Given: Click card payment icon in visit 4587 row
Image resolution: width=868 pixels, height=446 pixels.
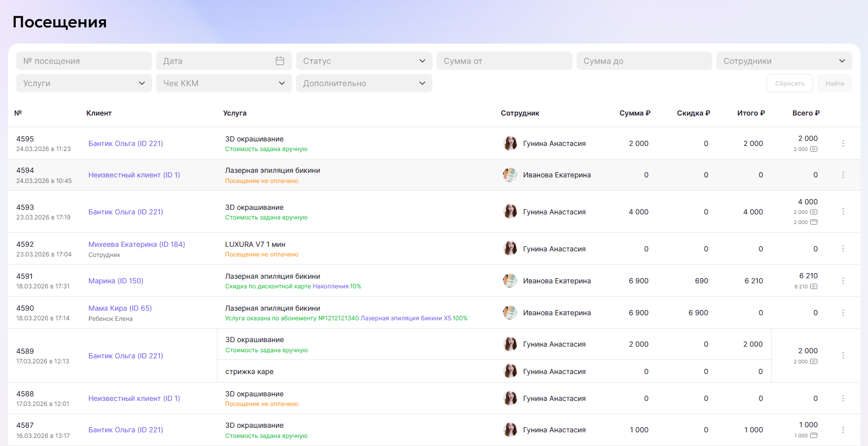Looking at the screenshot, I should pos(814,435).
